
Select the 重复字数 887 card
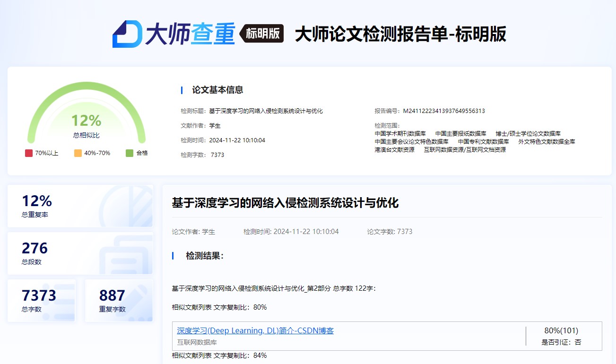point(119,301)
